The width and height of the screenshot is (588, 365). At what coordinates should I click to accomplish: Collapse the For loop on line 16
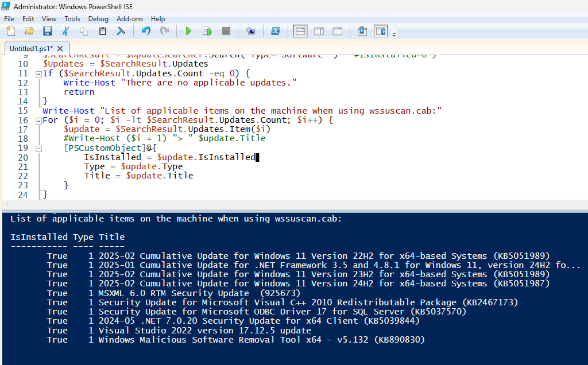pyautogui.click(x=38, y=121)
